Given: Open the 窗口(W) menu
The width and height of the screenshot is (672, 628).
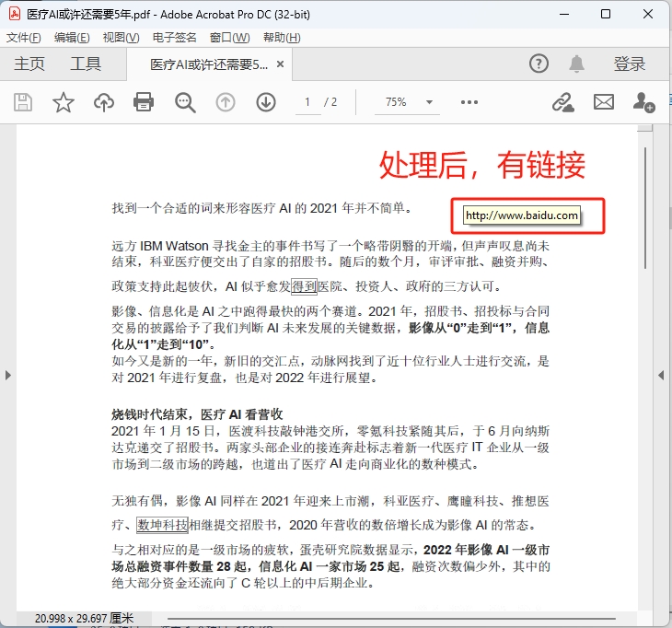Looking at the screenshot, I should pos(230,38).
